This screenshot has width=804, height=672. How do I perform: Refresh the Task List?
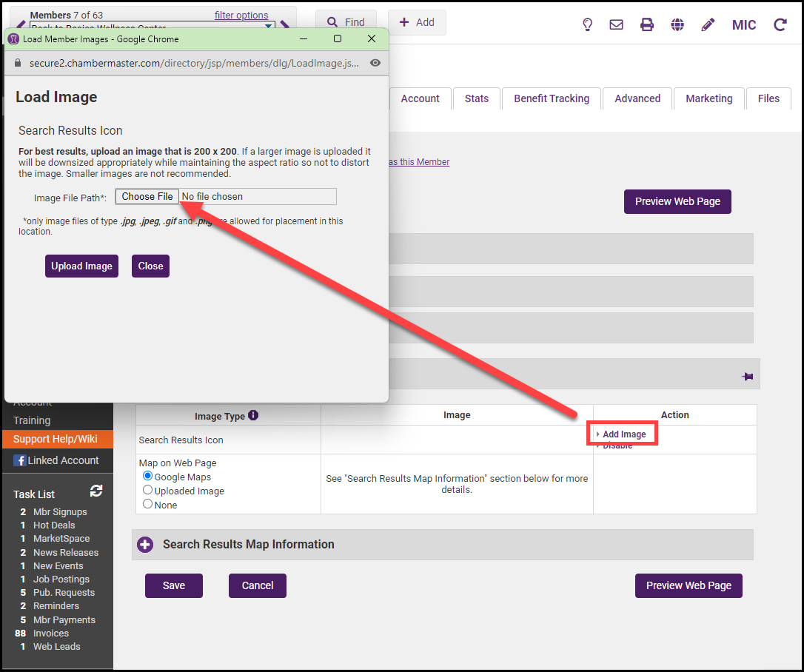click(96, 491)
